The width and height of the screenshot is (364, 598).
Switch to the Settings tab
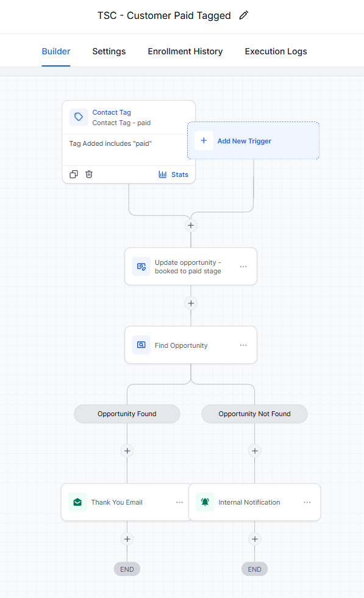pyautogui.click(x=109, y=51)
